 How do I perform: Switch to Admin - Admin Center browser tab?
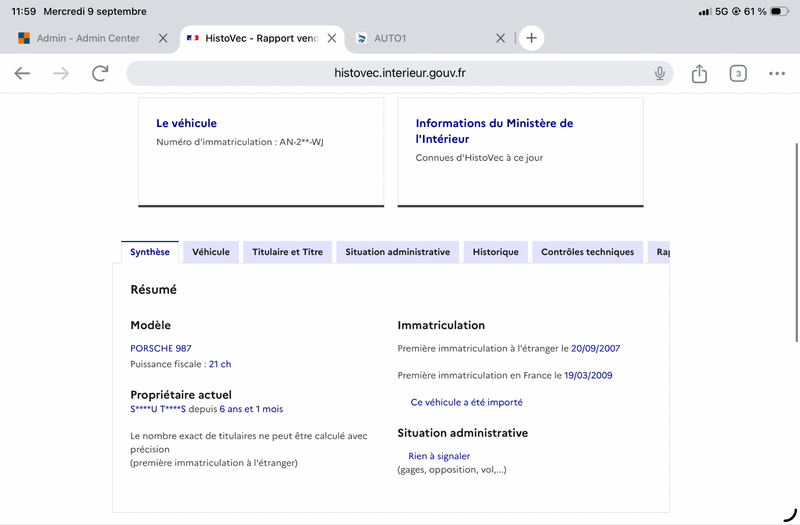[x=88, y=38]
